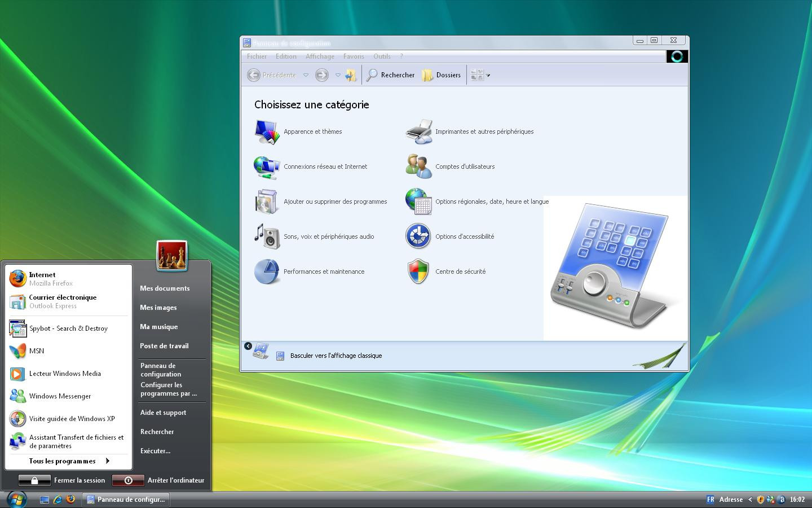Expand the Précédente history dropdown arrow

(x=306, y=75)
